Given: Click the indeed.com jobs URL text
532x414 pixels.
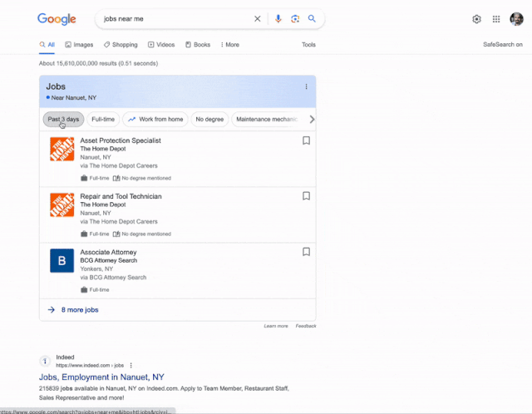Looking at the screenshot, I should coord(90,366).
